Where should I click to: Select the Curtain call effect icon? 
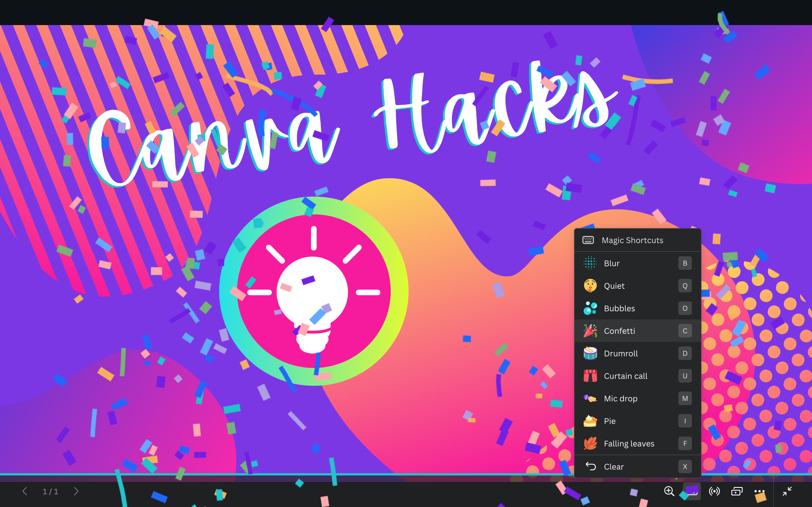[590, 375]
